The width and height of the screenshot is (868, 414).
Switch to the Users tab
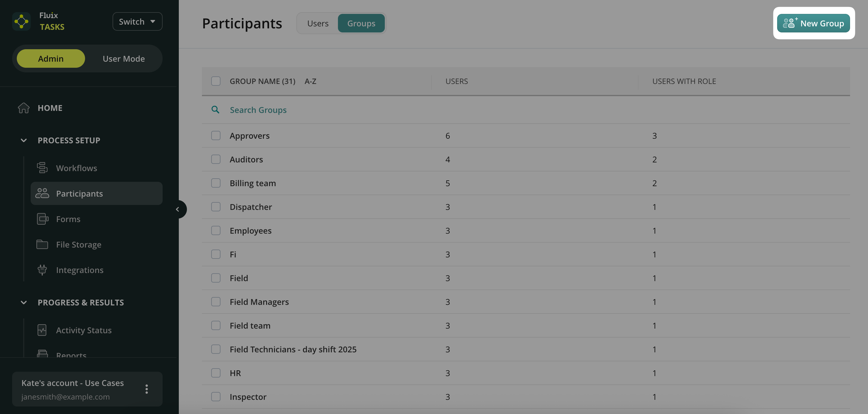pyautogui.click(x=317, y=23)
